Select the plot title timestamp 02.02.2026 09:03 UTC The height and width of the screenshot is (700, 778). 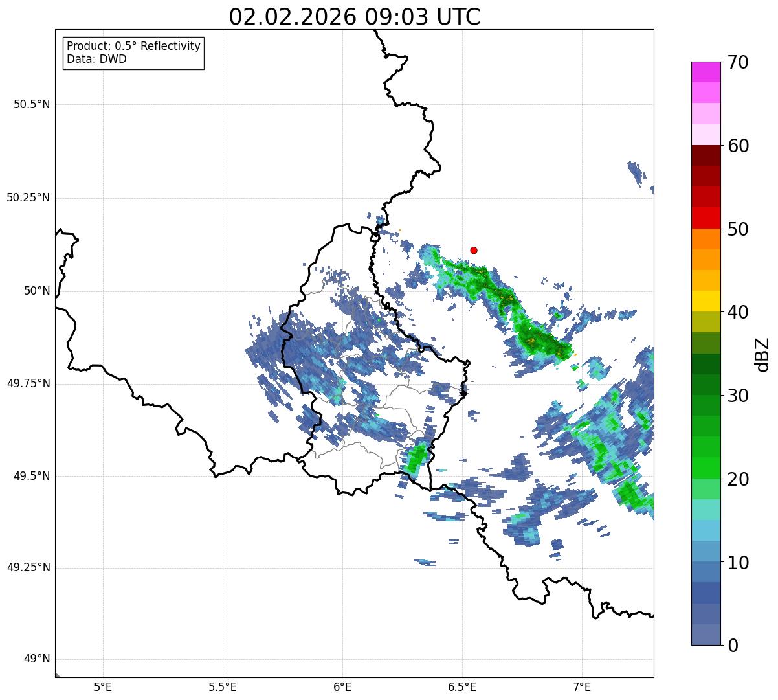(355, 17)
